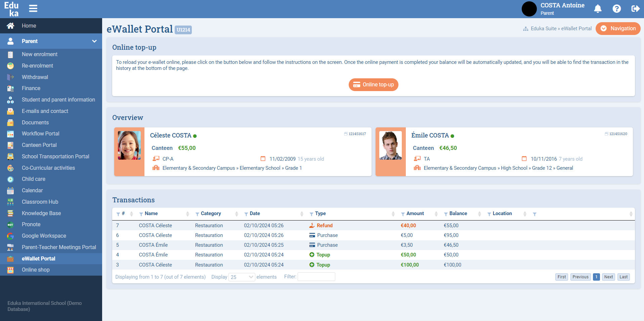The image size is (644, 321).
Task: Click the Eduka logo
Action: point(12,8)
